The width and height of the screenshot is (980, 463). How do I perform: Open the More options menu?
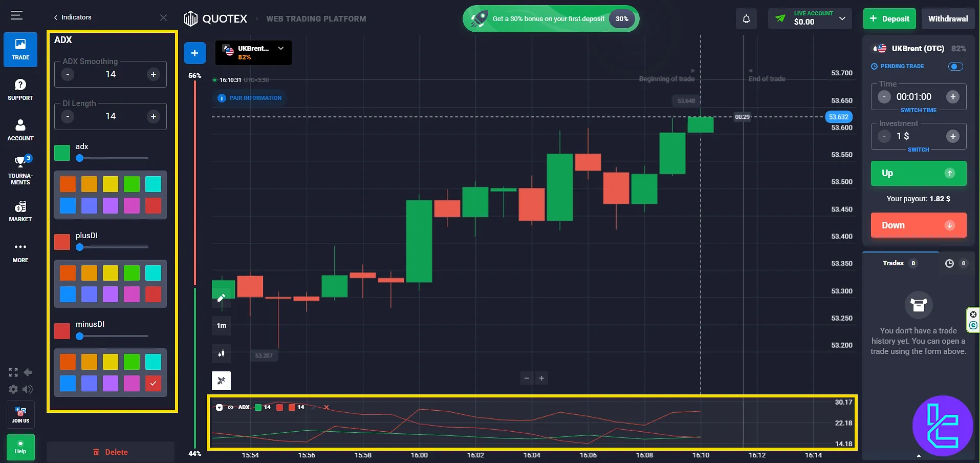coord(20,252)
